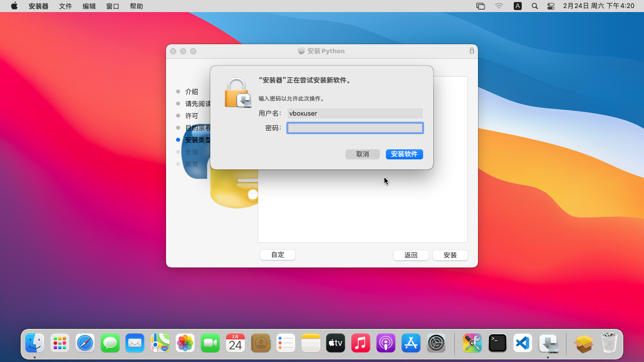
Task: Click the 自定 customize button
Action: click(x=278, y=255)
